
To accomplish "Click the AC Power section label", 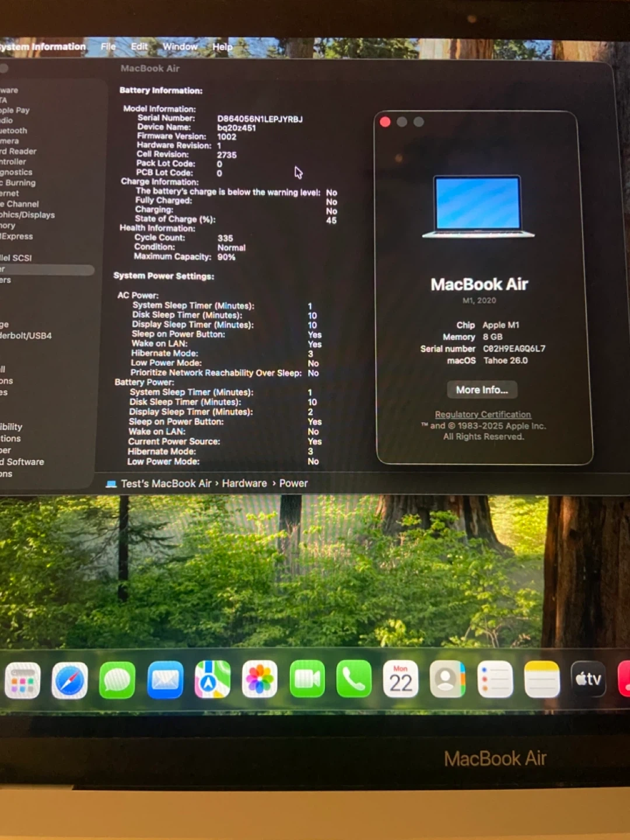I will [138, 295].
